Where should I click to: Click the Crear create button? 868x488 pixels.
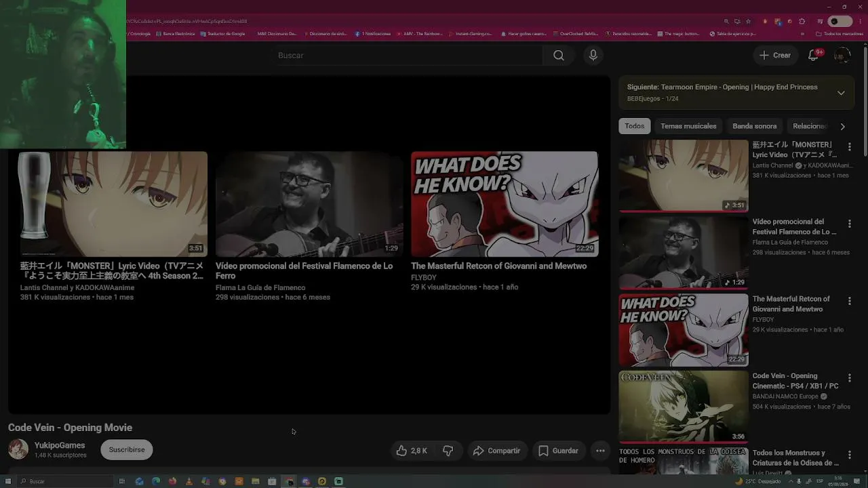[775, 56]
